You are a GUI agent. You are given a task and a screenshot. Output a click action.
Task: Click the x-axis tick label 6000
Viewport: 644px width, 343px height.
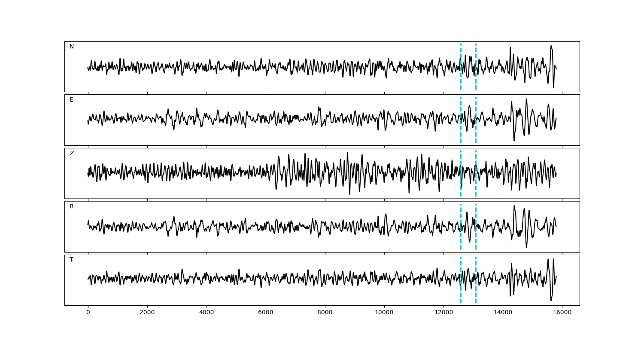[266, 313]
